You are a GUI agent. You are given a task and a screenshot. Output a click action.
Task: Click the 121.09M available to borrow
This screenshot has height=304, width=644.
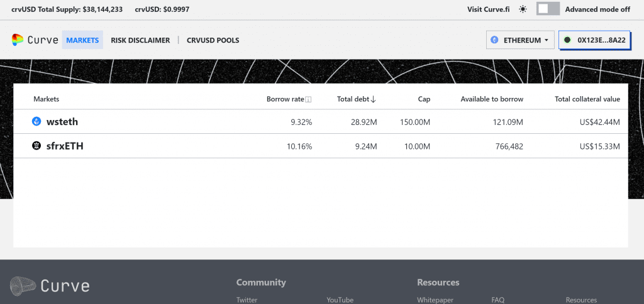click(508, 122)
